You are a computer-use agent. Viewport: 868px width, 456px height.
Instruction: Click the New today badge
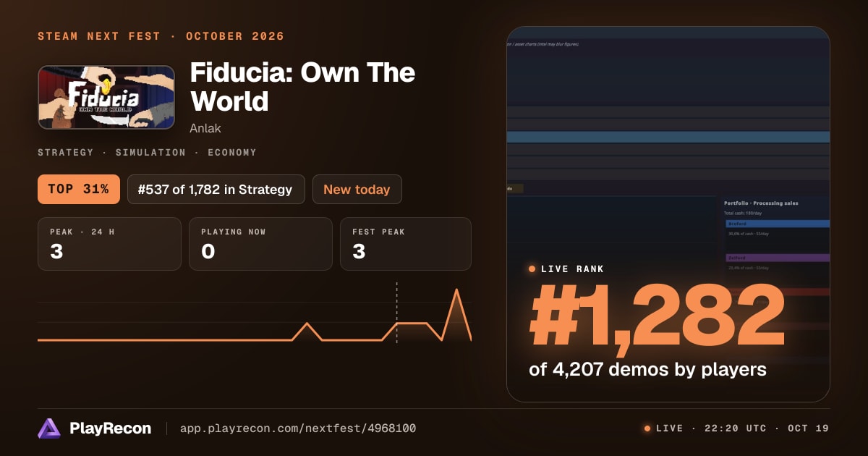[357, 190]
